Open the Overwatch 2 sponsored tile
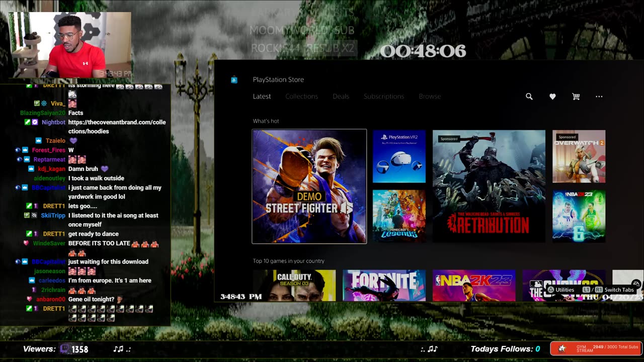The height and width of the screenshot is (362, 644). tap(579, 156)
